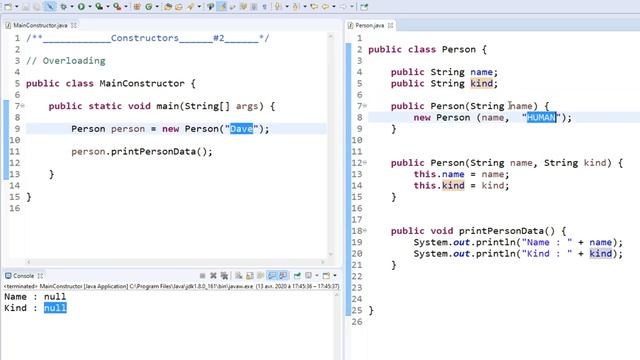Click "public String name;" field declaration
The height and width of the screenshot is (360, 640).
coord(444,72)
